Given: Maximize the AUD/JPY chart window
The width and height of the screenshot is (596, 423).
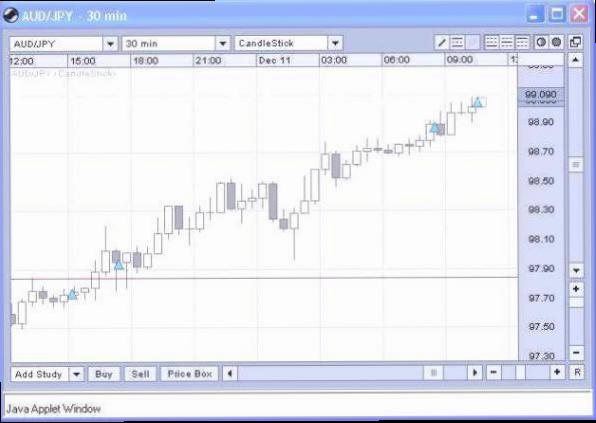Looking at the screenshot, I should click(557, 14).
